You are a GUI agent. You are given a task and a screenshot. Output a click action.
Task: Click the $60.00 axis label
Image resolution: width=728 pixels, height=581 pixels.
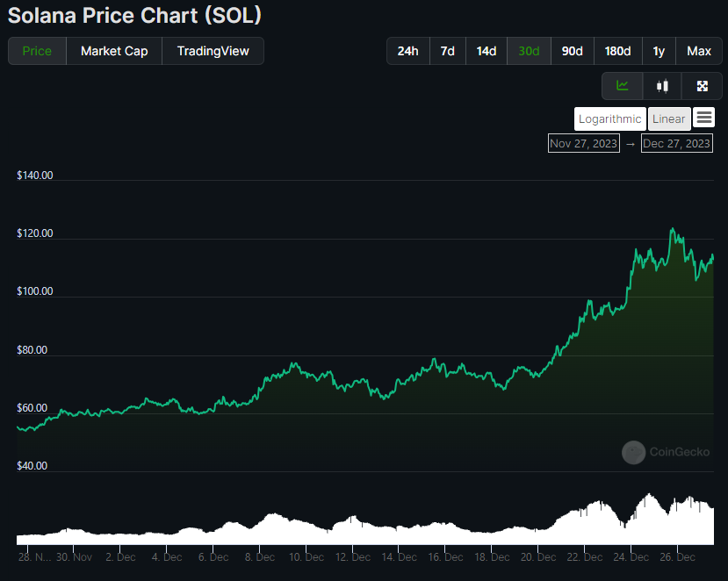(x=32, y=408)
